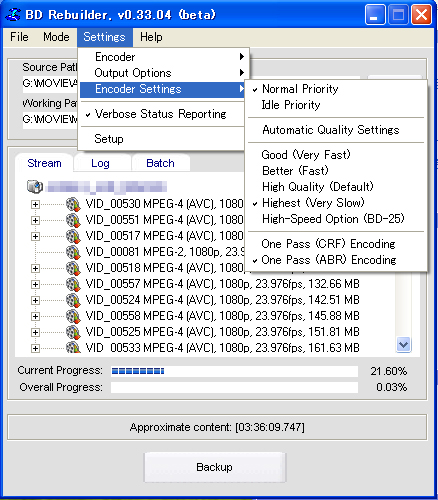Select the VID_00557 132.66 MB row
Screen dimensions: 438x500
(x=222, y=284)
